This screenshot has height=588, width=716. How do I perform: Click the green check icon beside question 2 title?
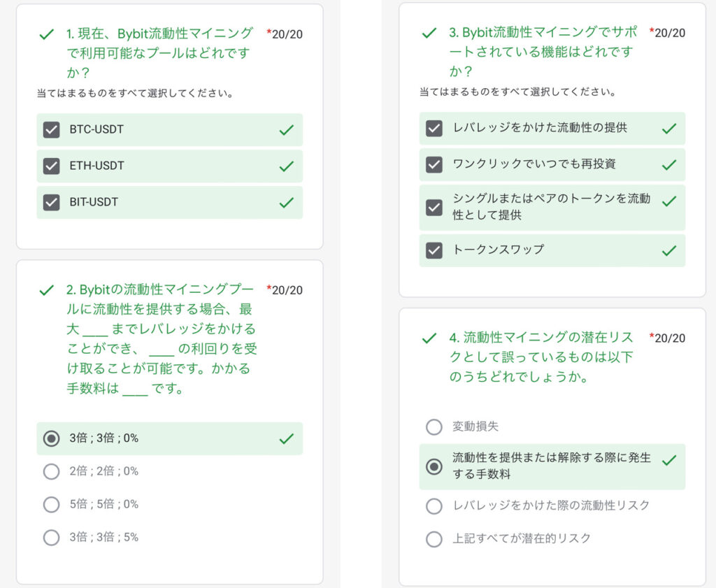47,290
